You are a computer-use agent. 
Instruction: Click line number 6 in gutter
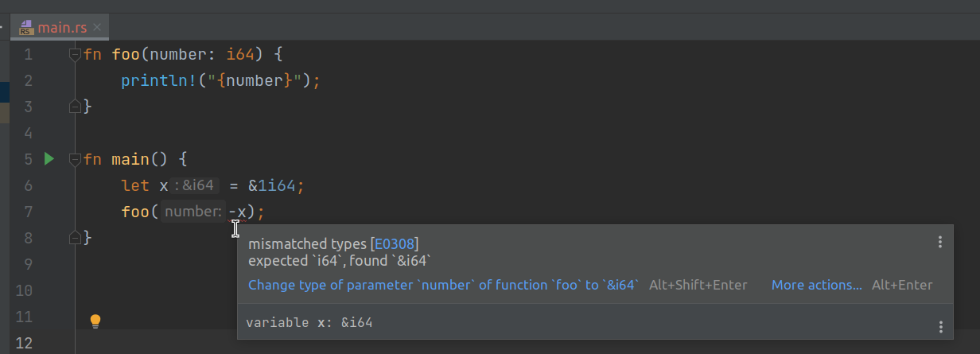point(28,185)
